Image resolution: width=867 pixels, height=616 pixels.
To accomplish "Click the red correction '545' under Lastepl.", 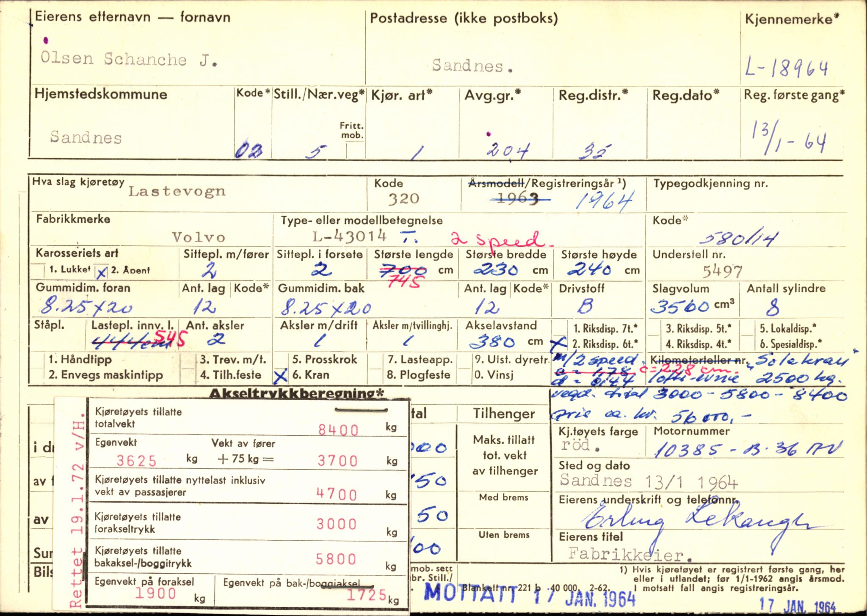I will (x=171, y=339).
